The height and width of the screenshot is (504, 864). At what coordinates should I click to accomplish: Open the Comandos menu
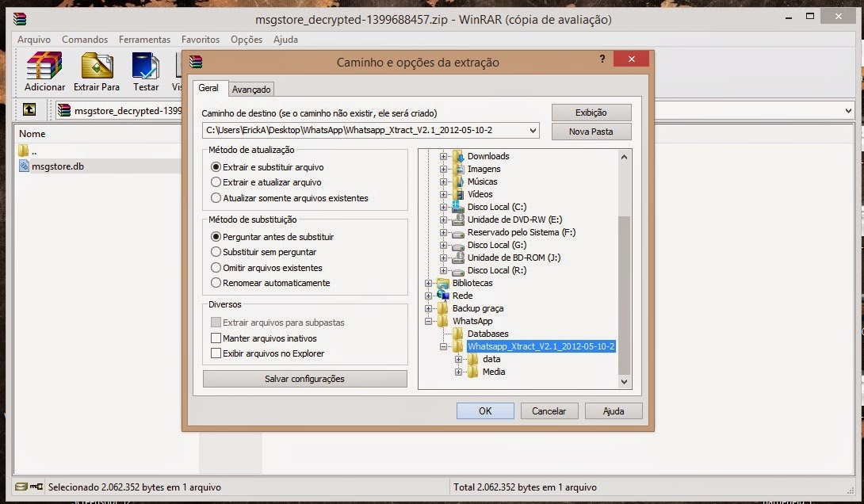pyautogui.click(x=85, y=40)
